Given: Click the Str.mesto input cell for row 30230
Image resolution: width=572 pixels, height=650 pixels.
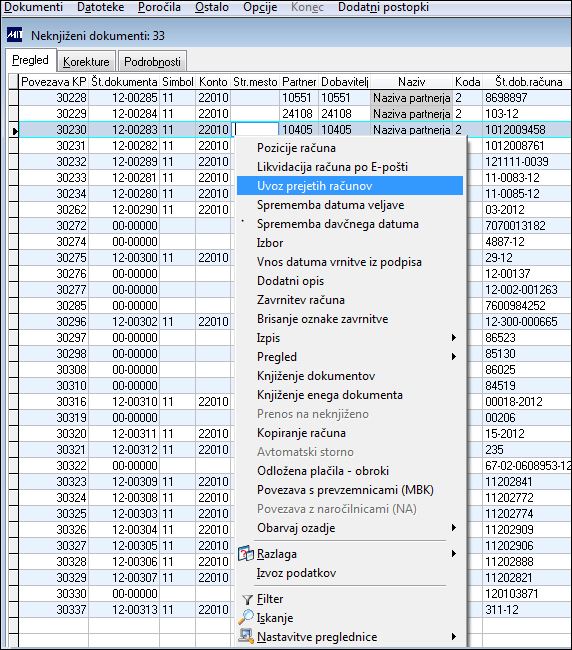Looking at the screenshot, I should 255,129.
